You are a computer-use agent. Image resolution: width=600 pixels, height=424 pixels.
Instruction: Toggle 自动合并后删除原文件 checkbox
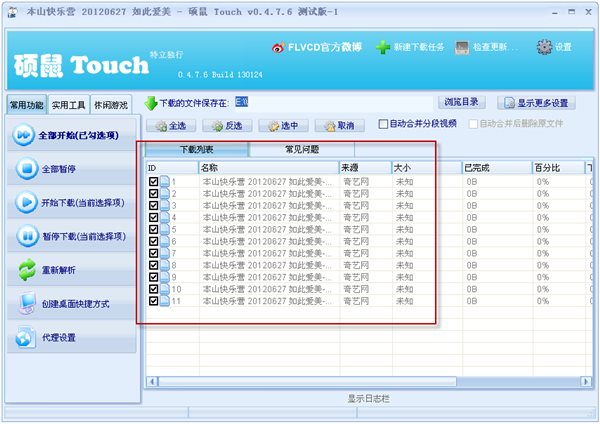click(x=473, y=124)
